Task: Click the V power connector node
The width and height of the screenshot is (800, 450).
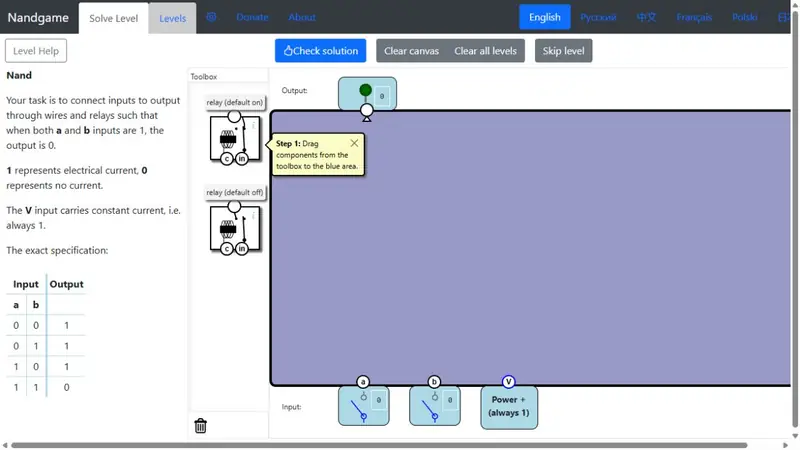Action: click(508, 382)
